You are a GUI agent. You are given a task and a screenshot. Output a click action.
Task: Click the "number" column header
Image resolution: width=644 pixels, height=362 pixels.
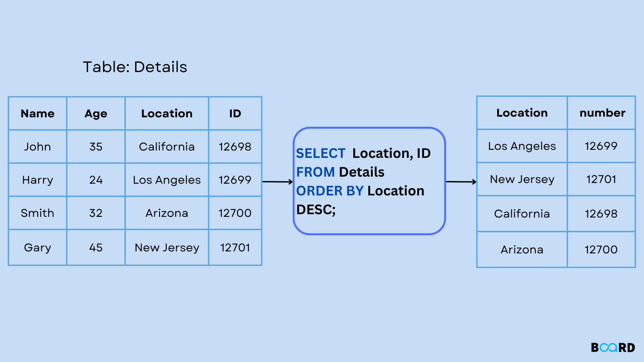pos(602,113)
